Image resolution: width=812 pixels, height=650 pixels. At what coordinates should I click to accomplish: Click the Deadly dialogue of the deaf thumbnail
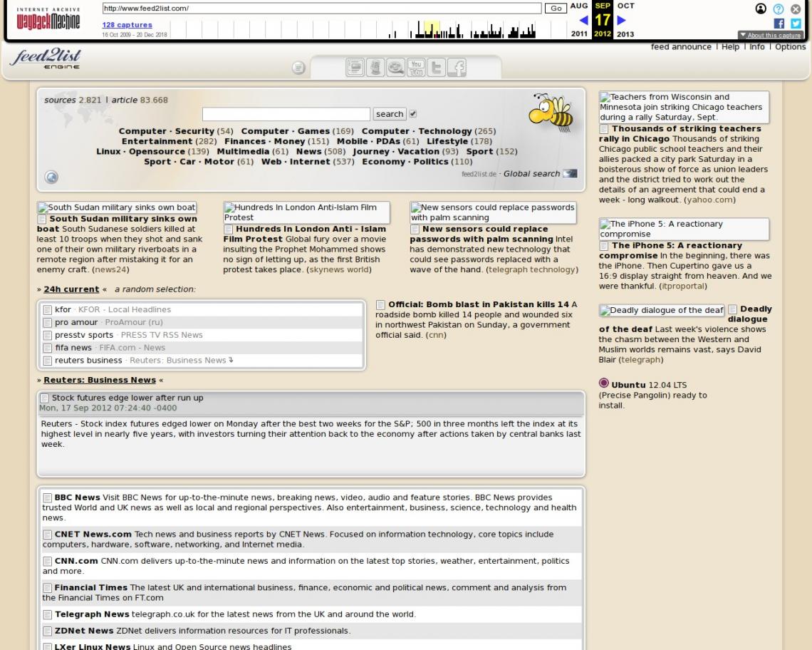(x=661, y=310)
